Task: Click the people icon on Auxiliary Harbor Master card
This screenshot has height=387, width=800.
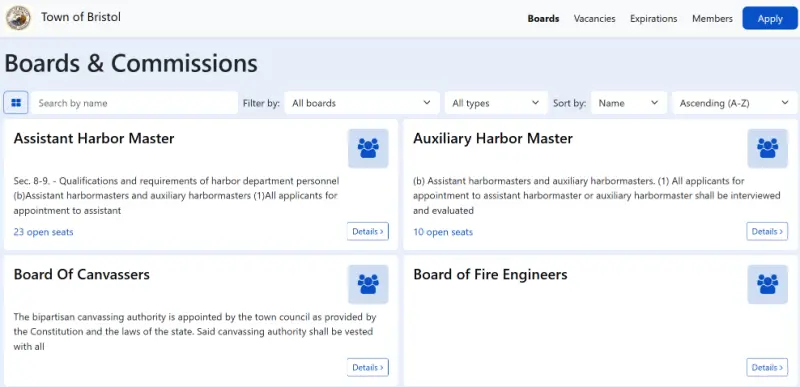Action: 767,148
